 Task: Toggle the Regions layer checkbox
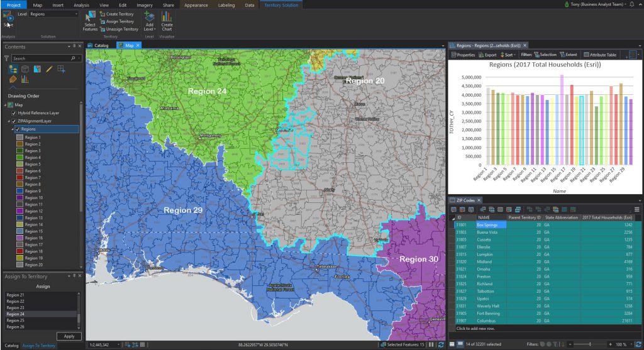pos(18,129)
